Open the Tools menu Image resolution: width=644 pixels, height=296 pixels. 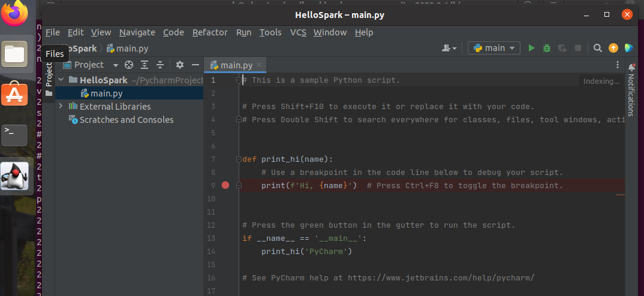pos(270,32)
